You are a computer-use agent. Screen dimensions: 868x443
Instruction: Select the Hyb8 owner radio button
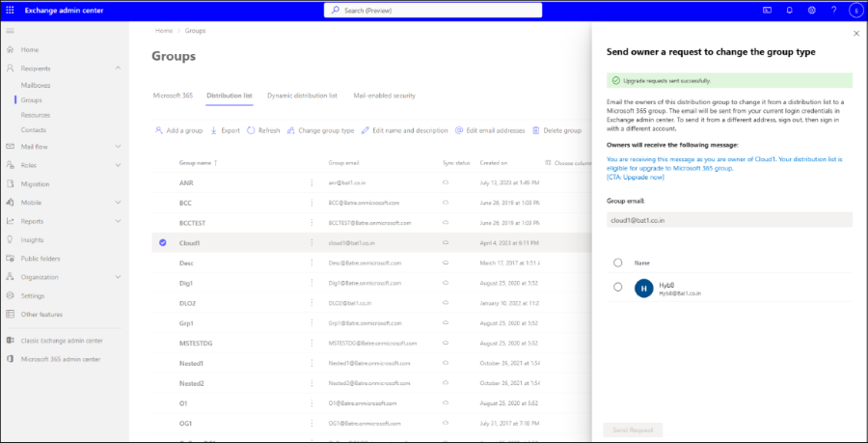point(618,287)
